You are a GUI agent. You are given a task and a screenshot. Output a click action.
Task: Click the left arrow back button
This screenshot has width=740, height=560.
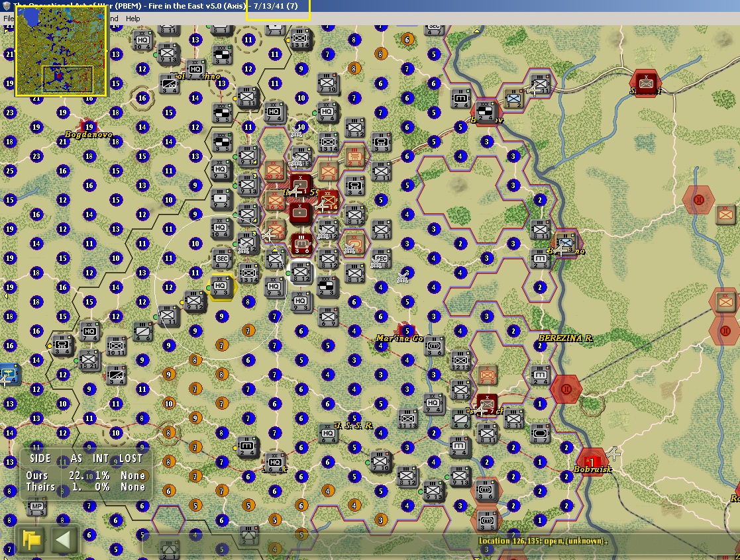click(63, 539)
